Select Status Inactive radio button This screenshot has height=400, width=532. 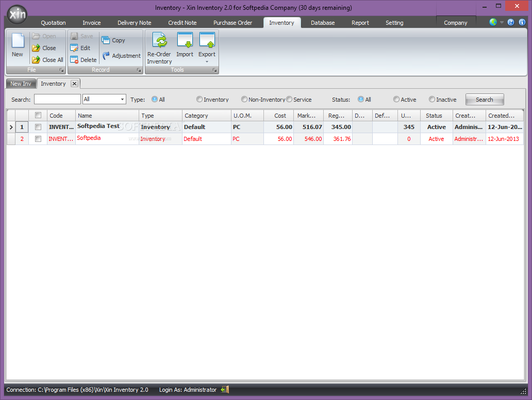click(x=432, y=99)
